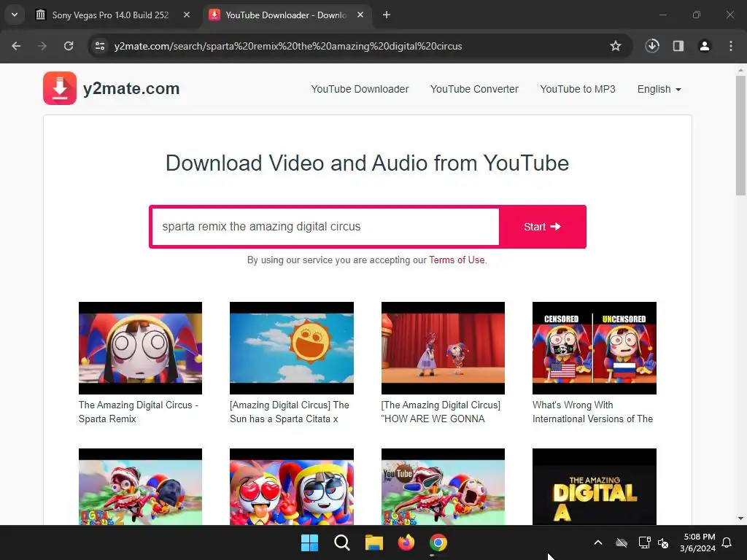This screenshot has height=560, width=747.
Task: Open the Chrome profile avatar
Action: tap(705, 46)
